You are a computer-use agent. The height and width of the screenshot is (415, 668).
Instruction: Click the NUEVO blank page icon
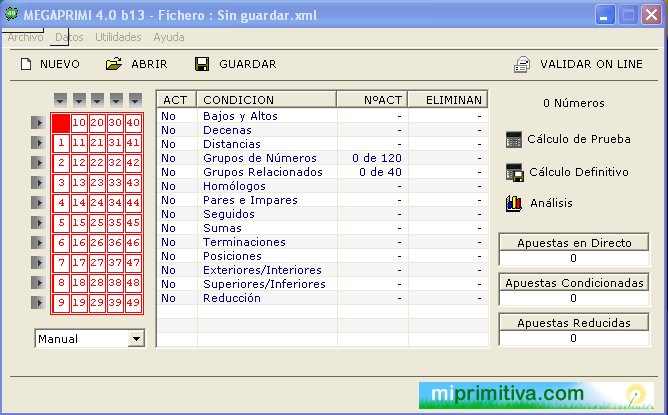pyautogui.click(x=26, y=64)
